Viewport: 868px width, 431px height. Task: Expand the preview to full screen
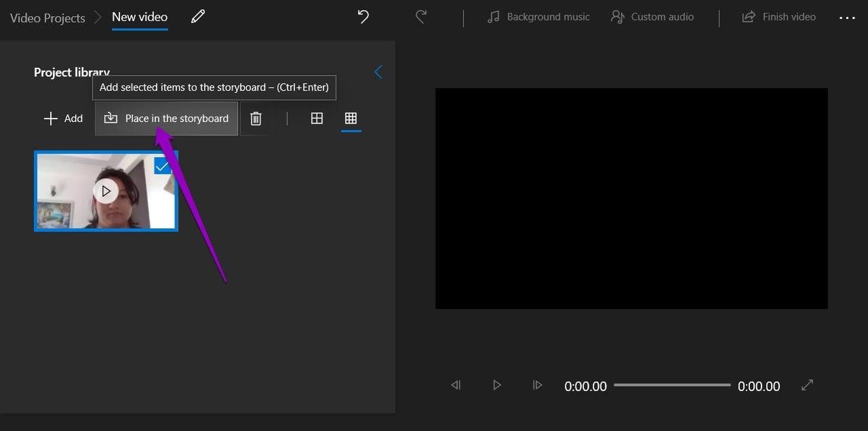(807, 385)
